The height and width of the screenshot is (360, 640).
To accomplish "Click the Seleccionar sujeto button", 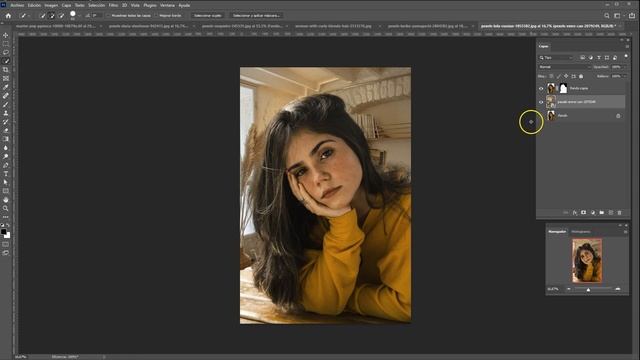I will tap(207, 16).
